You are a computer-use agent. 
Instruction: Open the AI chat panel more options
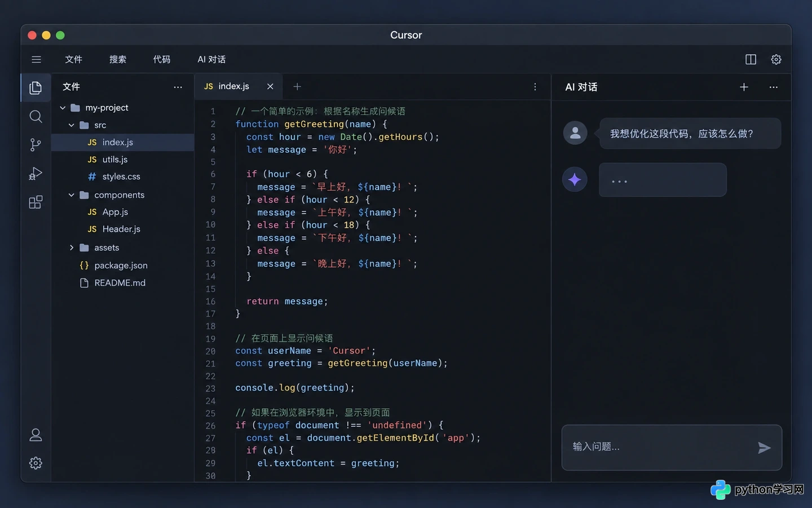click(773, 87)
